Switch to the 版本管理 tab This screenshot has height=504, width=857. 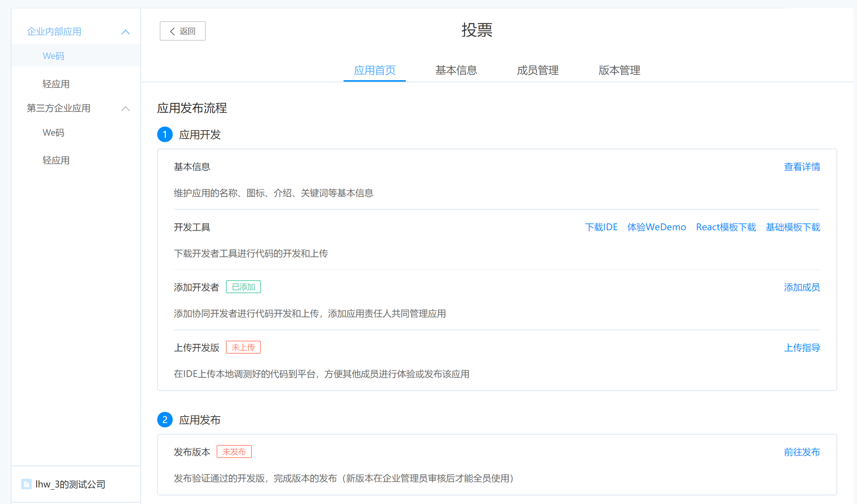point(619,71)
